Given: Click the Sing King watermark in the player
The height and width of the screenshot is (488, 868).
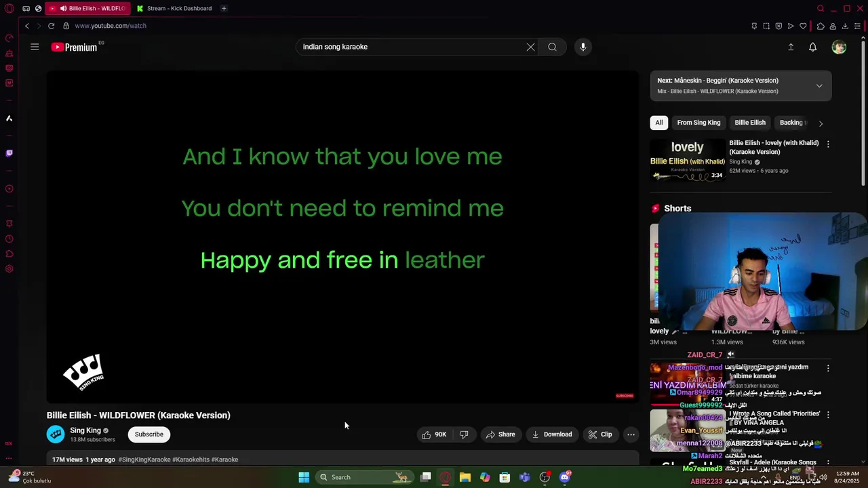Looking at the screenshot, I should 83,371.
